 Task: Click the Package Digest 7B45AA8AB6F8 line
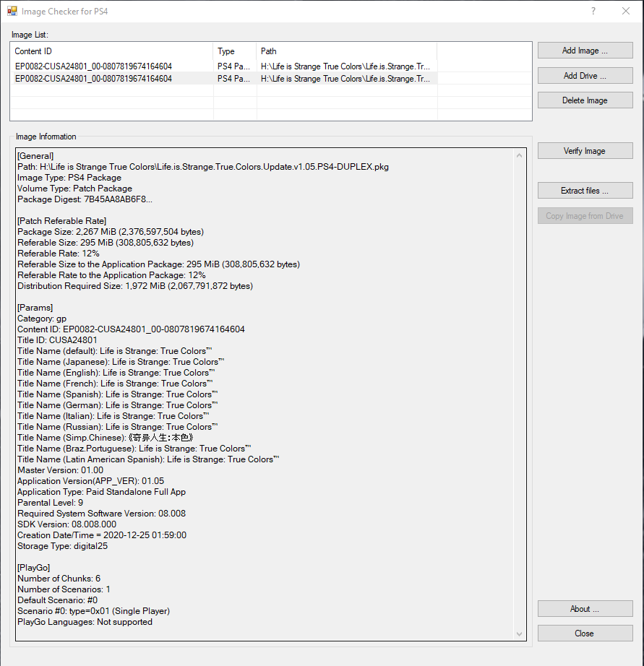(x=85, y=199)
